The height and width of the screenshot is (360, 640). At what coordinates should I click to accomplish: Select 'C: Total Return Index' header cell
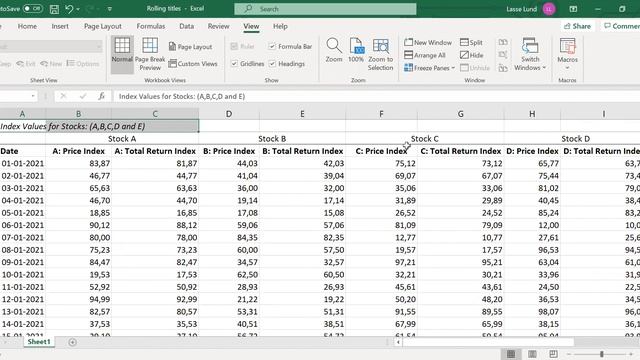[x=460, y=151]
